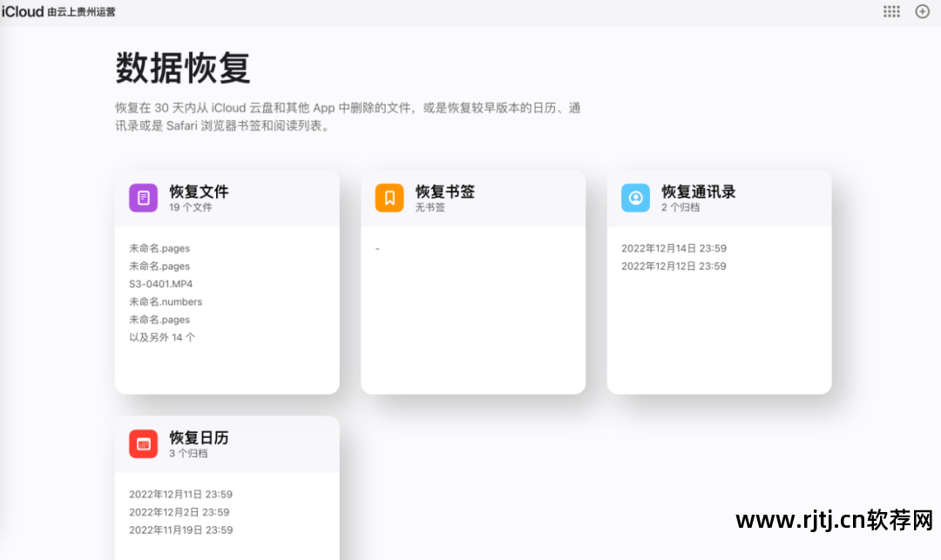Open the iCloud app launcher grid icon
Viewport: 941px width, 560px height.
coord(890,11)
